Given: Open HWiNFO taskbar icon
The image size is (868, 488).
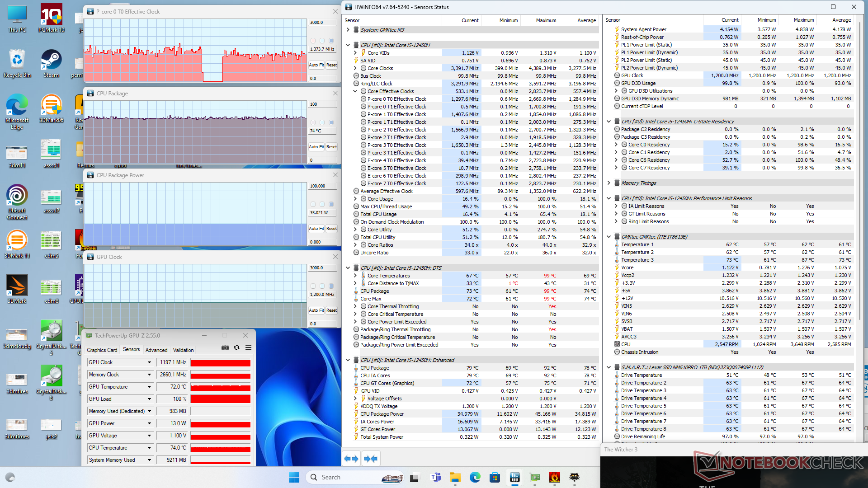Looking at the screenshot, I should pyautogui.click(x=514, y=477).
